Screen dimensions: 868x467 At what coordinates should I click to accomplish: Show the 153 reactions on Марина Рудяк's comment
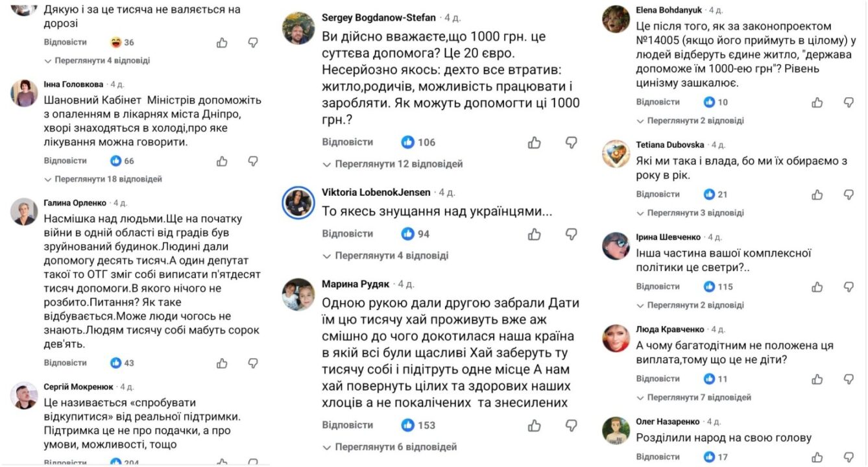point(418,425)
